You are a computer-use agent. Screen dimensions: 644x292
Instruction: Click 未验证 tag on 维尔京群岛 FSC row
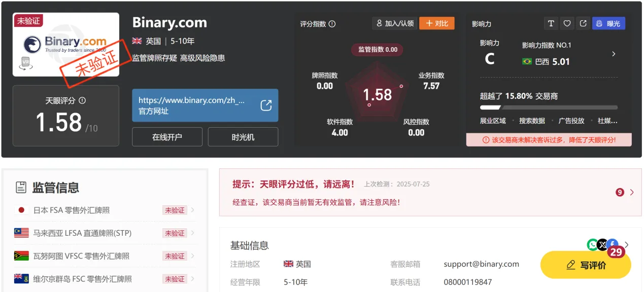175,279
